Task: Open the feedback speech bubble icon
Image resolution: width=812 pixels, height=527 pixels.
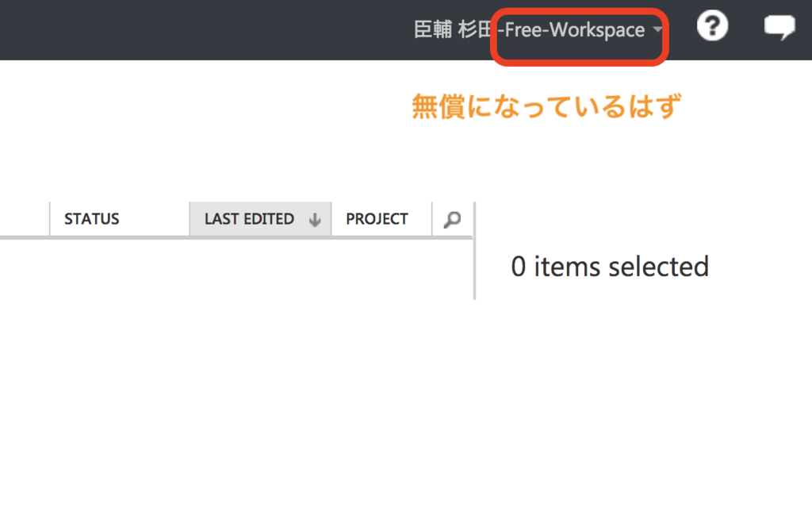Action: pos(779,27)
